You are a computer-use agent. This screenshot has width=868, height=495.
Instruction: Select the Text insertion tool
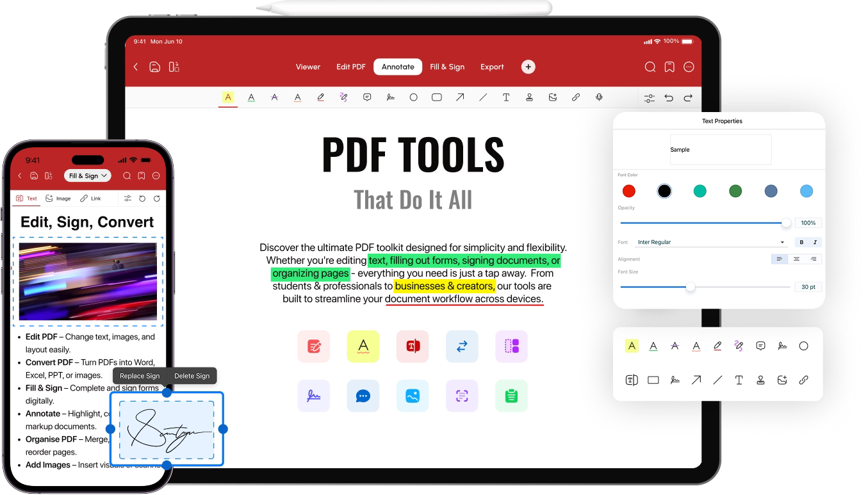pos(505,97)
